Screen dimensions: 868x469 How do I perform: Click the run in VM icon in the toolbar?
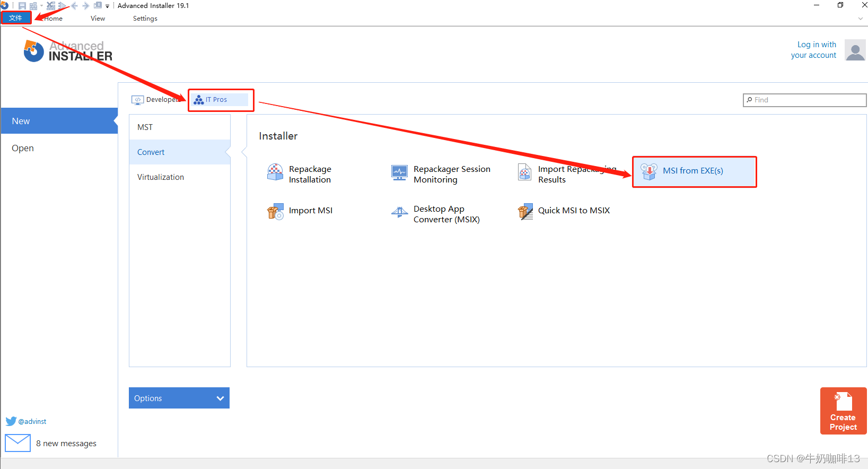click(98, 6)
